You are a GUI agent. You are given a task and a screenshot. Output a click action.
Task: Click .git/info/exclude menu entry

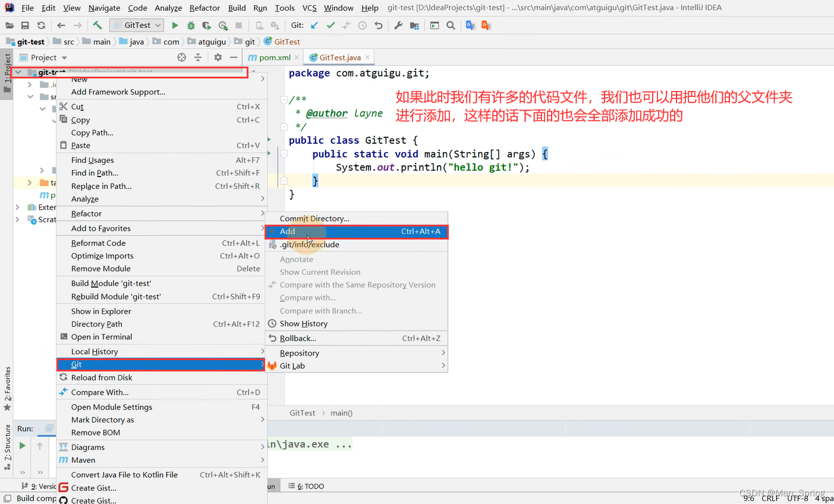357,244
